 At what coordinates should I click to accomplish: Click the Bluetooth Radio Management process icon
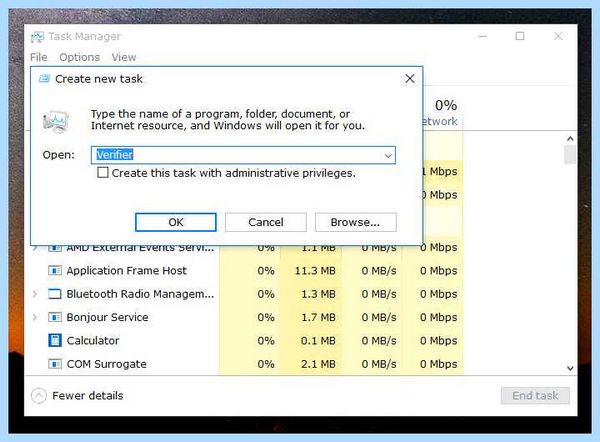tap(55, 294)
